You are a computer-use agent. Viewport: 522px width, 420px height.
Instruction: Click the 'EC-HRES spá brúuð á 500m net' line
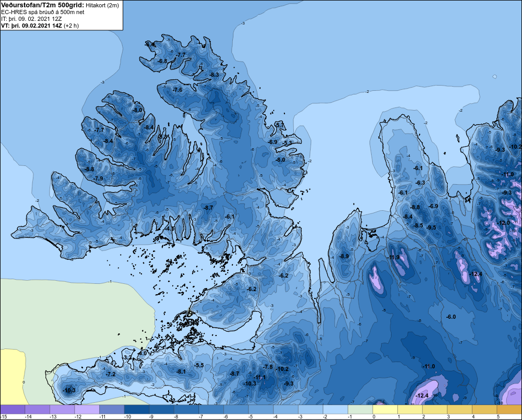[x=43, y=12]
